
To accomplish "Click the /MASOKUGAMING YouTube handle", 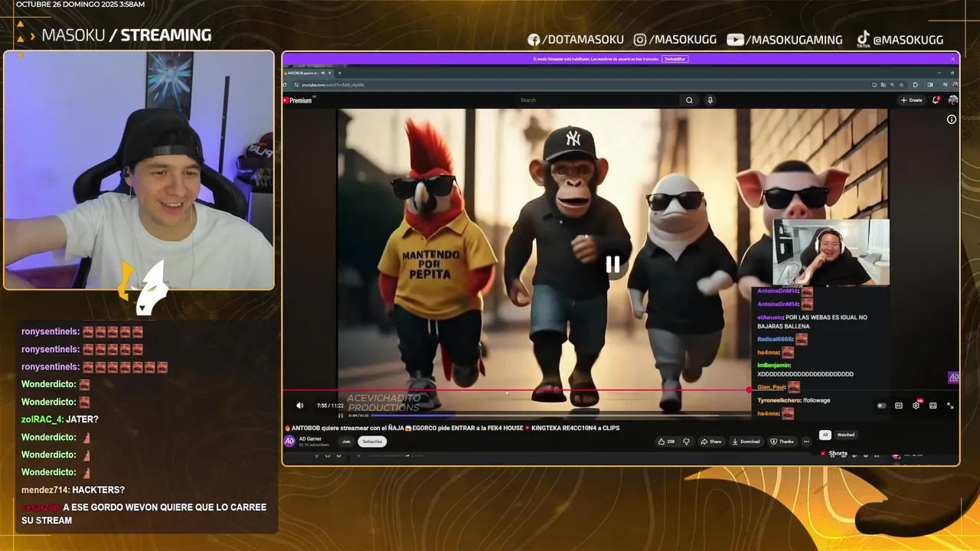I will (784, 40).
